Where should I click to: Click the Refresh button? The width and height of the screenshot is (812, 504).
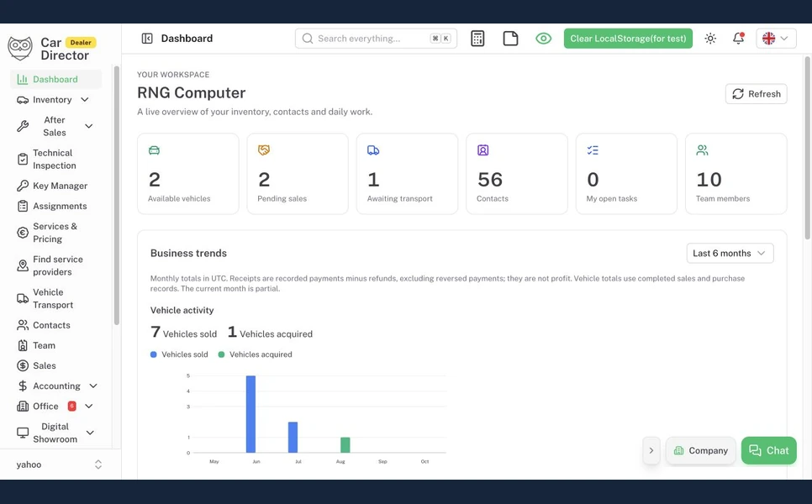[756, 93]
